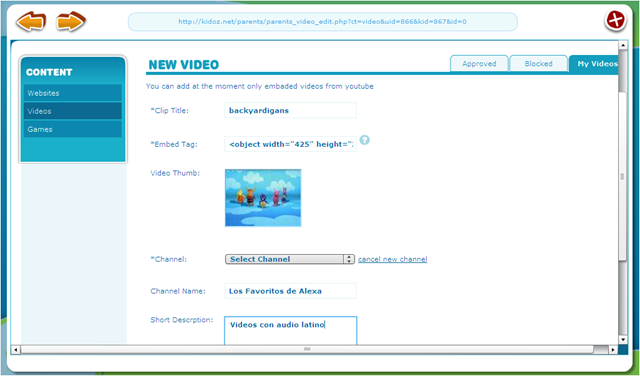Go forward with the orange right arrow
The width and height of the screenshot is (640, 376).
(71, 21)
